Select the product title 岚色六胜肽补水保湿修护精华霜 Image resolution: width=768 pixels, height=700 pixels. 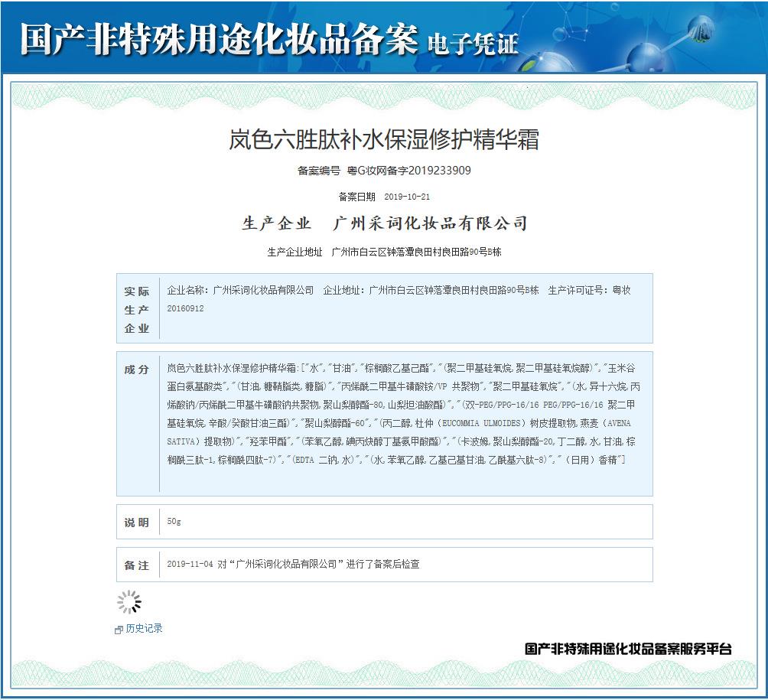tap(384, 139)
